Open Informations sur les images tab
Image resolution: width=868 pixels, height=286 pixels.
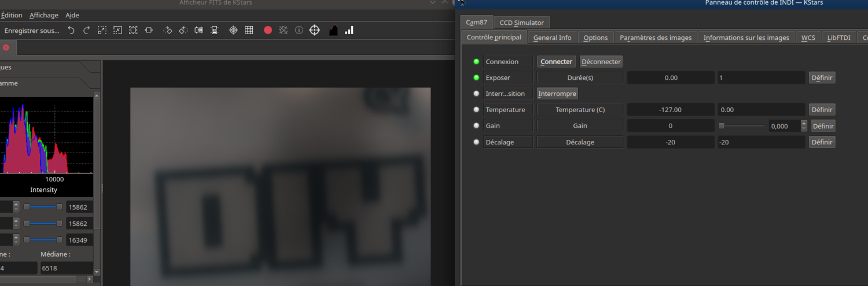click(x=746, y=38)
